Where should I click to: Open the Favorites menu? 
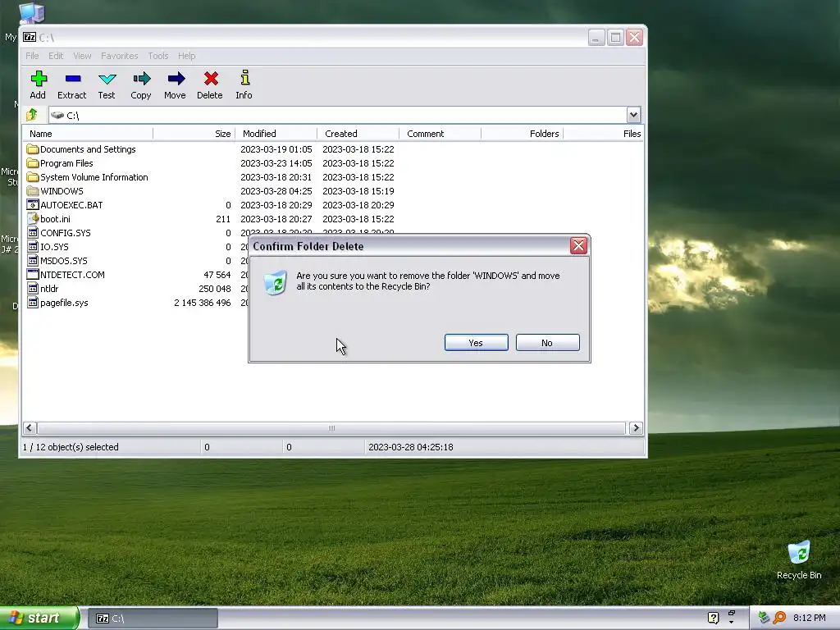click(120, 56)
